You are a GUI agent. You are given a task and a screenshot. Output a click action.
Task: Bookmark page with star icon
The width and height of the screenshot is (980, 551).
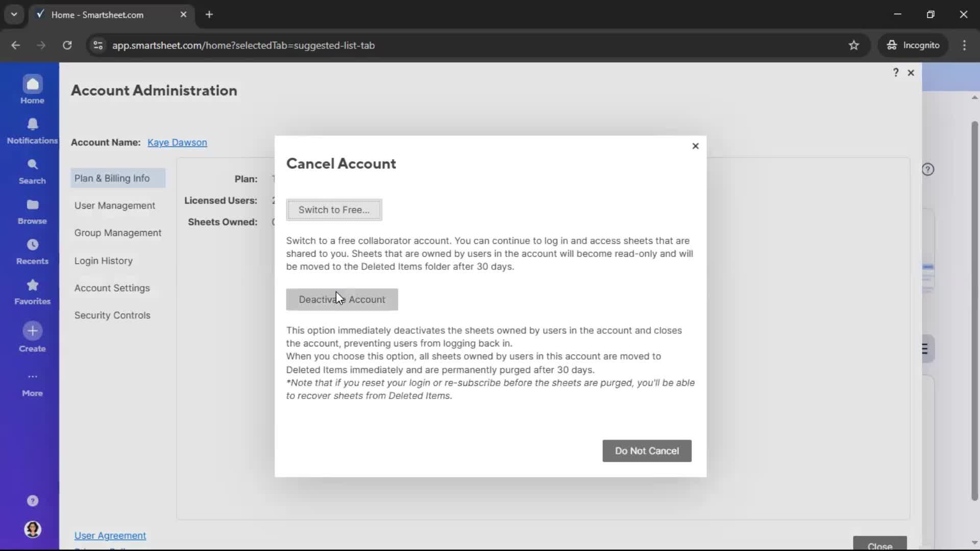pos(853,45)
